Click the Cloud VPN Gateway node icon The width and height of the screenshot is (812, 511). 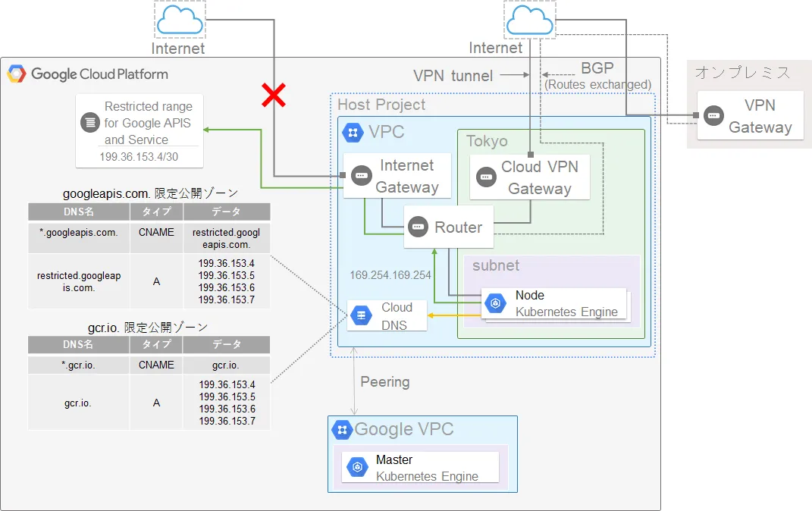point(486,177)
